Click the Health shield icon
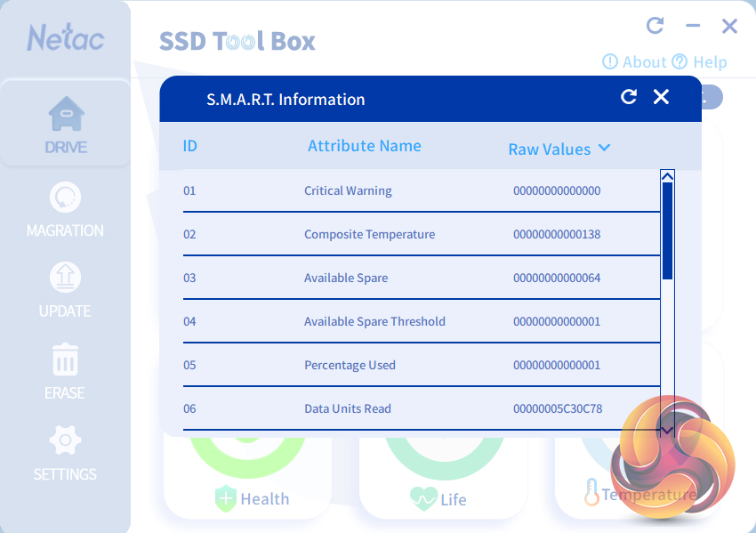The image size is (756, 533). [x=226, y=498]
